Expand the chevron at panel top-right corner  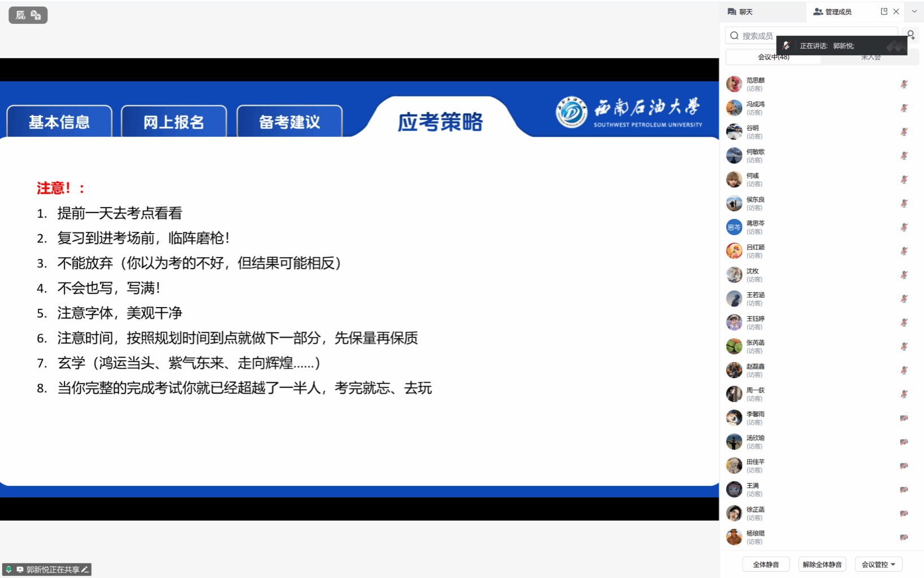[x=914, y=11]
